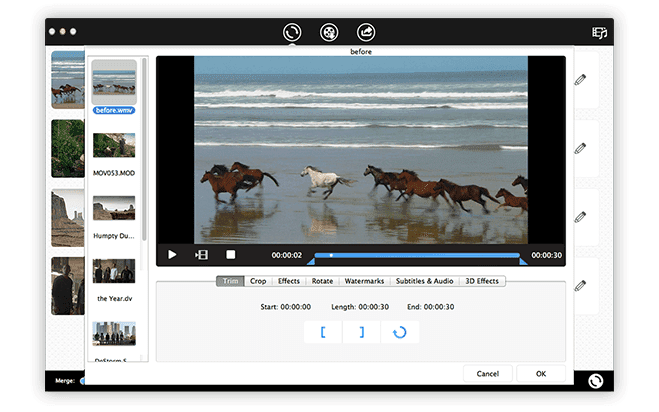Play the video preview
The width and height of the screenshot is (659, 412).
click(x=172, y=255)
